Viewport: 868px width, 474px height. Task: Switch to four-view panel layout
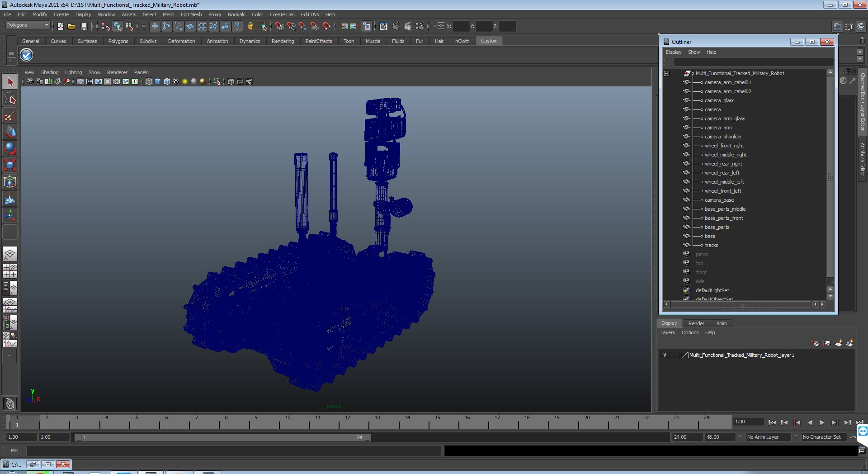pos(10,270)
